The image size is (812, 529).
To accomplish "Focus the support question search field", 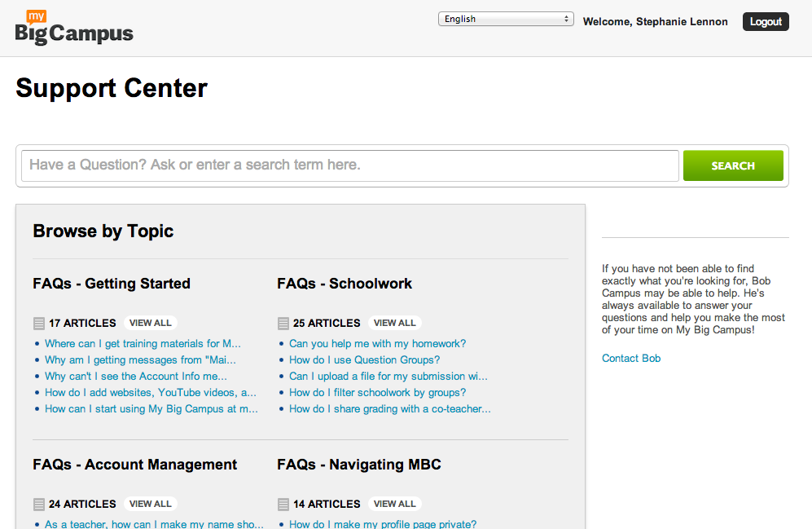I will [x=350, y=165].
